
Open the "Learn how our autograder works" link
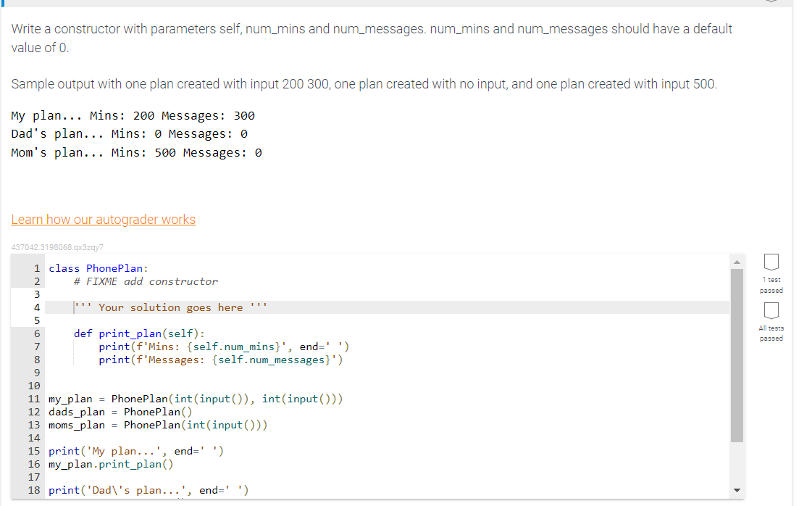click(x=103, y=219)
